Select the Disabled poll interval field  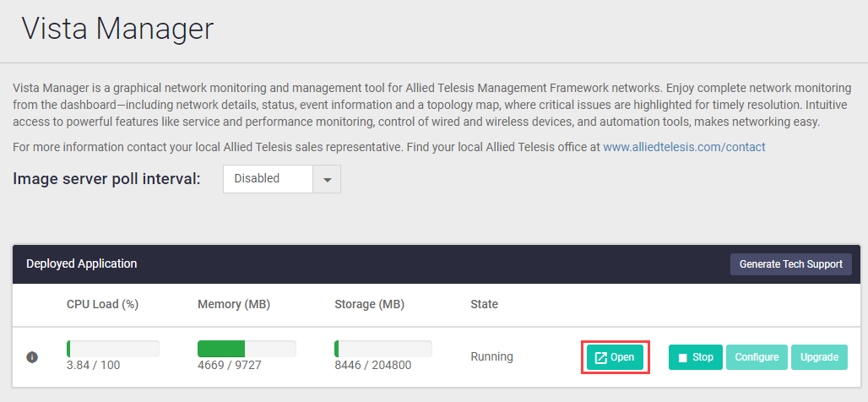pyautogui.click(x=268, y=179)
